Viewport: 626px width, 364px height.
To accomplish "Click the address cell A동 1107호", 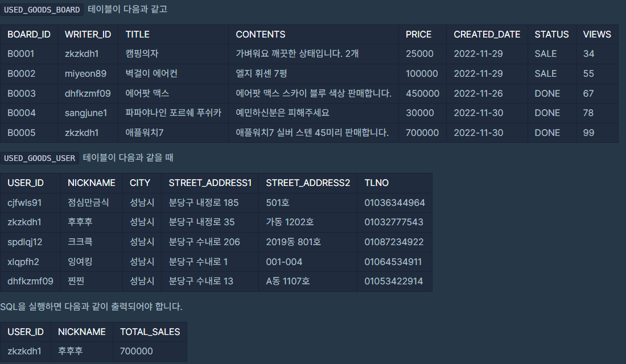I will point(308,281).
